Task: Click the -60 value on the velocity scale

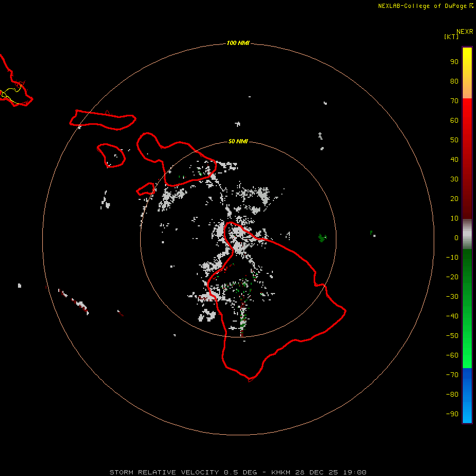Action: (x=452, y=355)
